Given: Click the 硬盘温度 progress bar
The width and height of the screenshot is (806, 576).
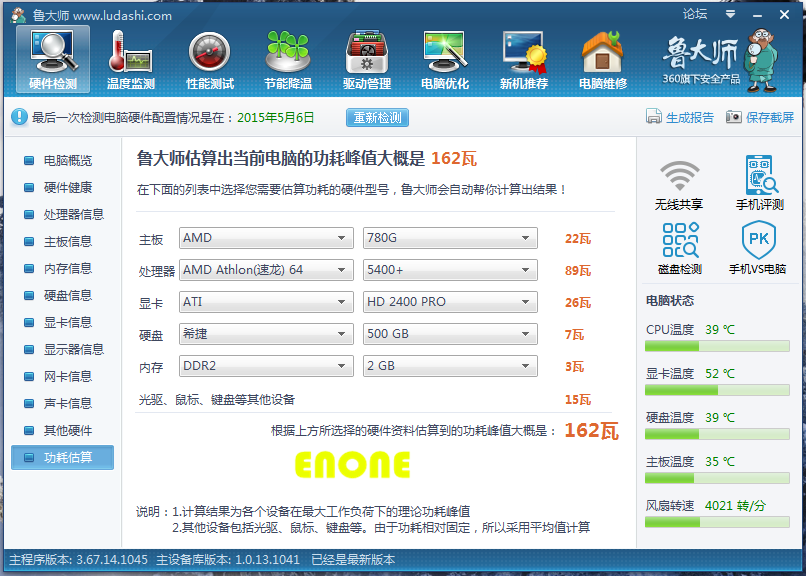Looking at the screenshot, I should pyautogui.click(x=717, y=435).
